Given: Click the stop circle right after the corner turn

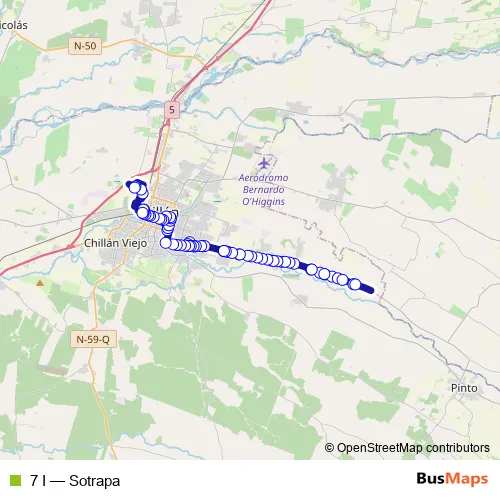Looking at the screenshot, I should click(174, 245).
